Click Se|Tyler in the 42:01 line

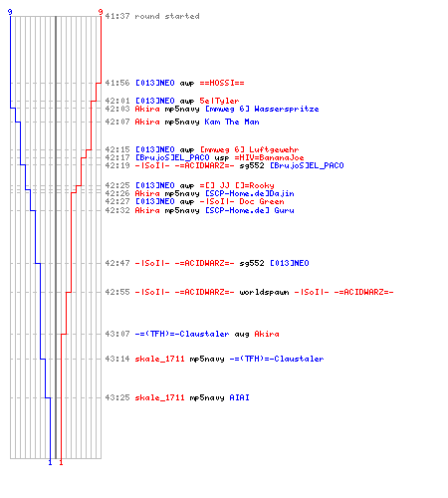click(x=219, y=101)
